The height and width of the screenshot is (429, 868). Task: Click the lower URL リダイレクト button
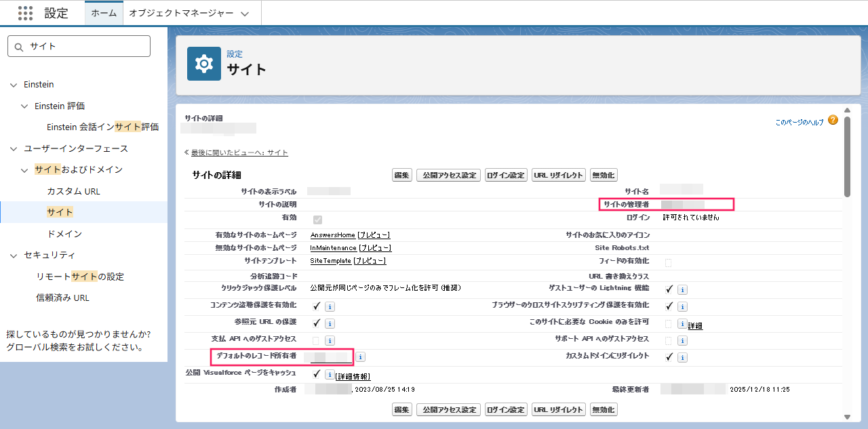(x=559, y=409)
